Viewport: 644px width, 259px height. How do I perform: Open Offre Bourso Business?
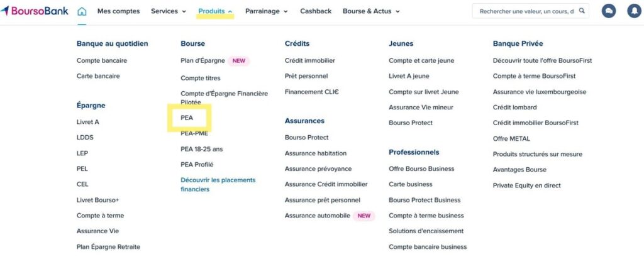(x=421, y=169)
